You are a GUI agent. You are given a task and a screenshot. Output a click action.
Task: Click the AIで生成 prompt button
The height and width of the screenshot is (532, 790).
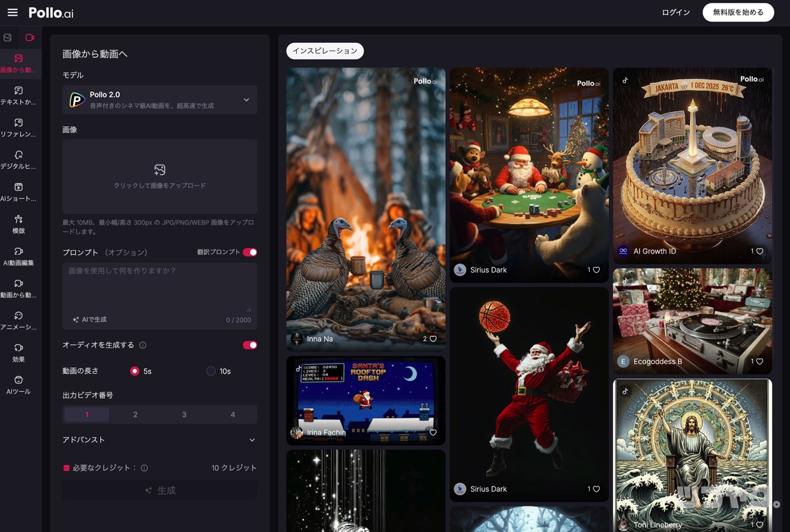tap(90, 319)
